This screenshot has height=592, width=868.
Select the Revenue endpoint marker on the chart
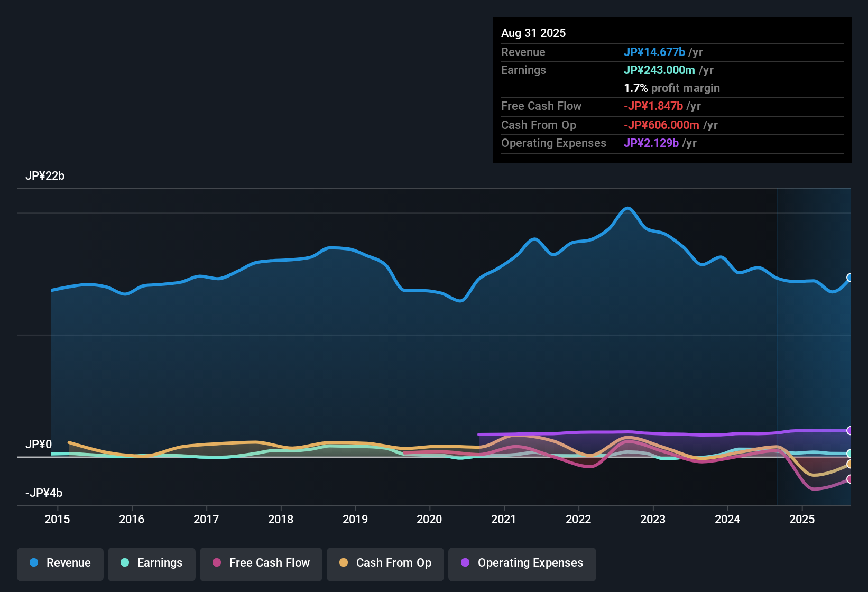tap(850, 277)
